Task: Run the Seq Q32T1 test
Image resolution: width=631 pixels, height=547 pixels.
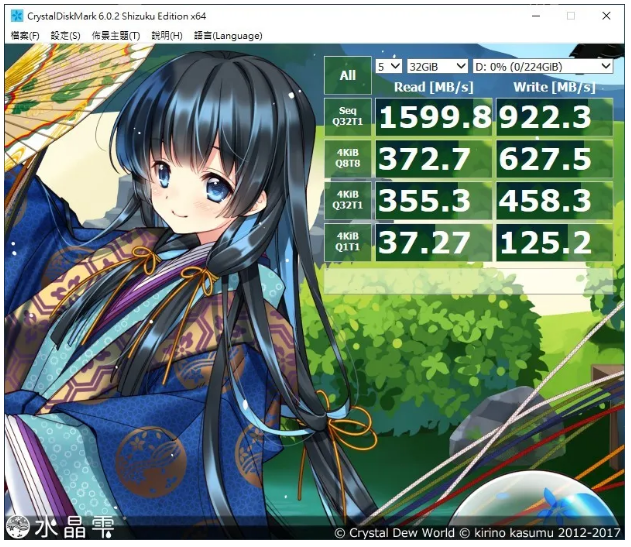Action: (x=347, y=117)
